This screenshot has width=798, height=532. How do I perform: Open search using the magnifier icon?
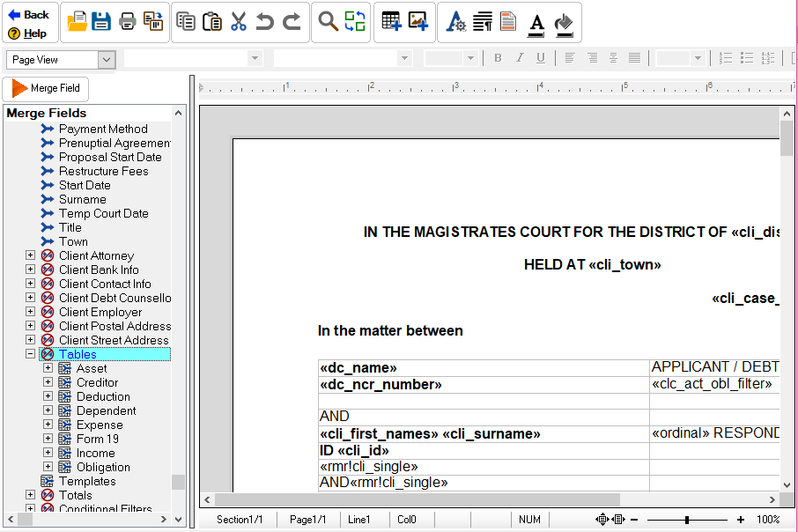click(326, 19)
